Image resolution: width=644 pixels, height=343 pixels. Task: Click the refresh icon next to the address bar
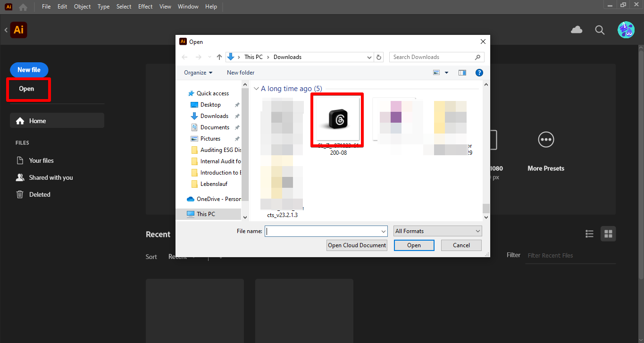coord(379,57)
